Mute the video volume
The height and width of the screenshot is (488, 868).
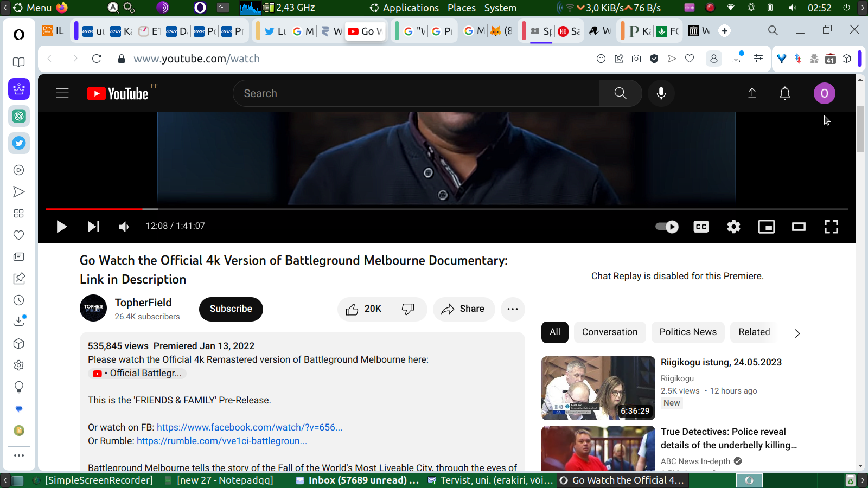click(124, 227)
